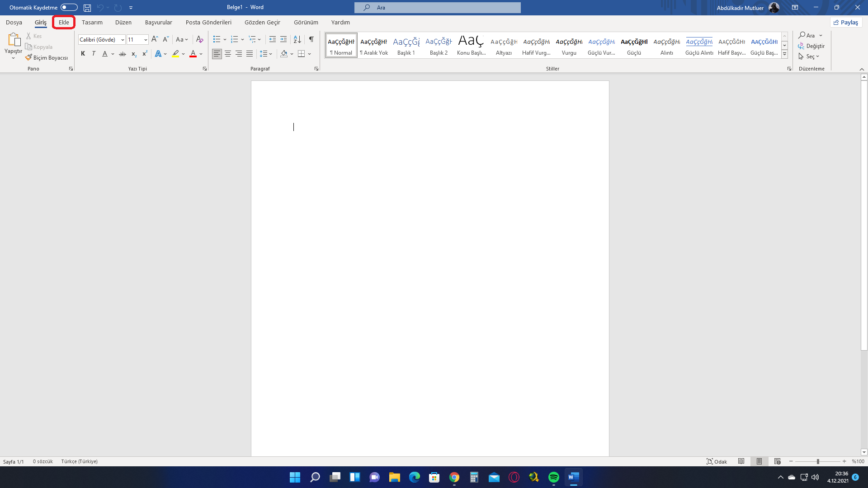Open the font size 11 dropdown
868x488 pixels.
coord(146,40)
